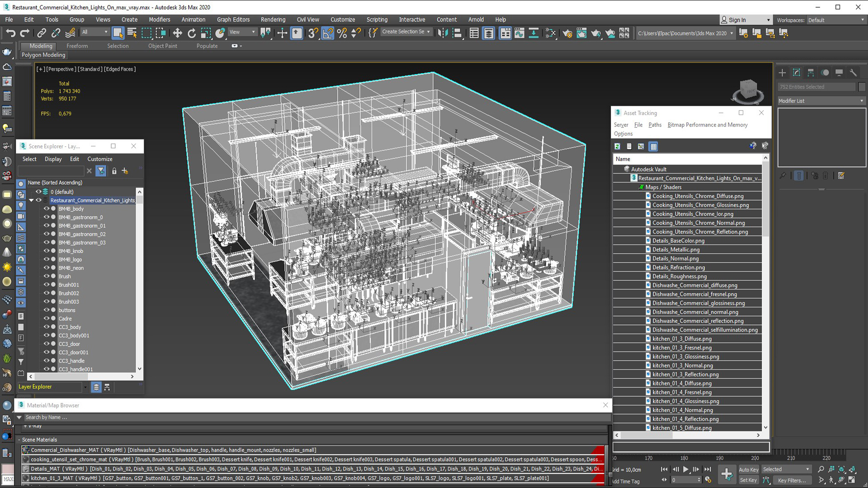
Task: Click the Undo arrow icon
Action: [x=11, y=33]
